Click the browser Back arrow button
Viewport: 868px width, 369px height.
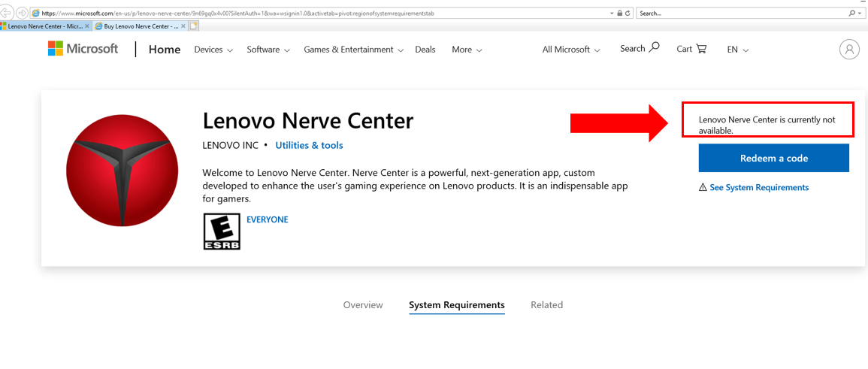[5, 13]
